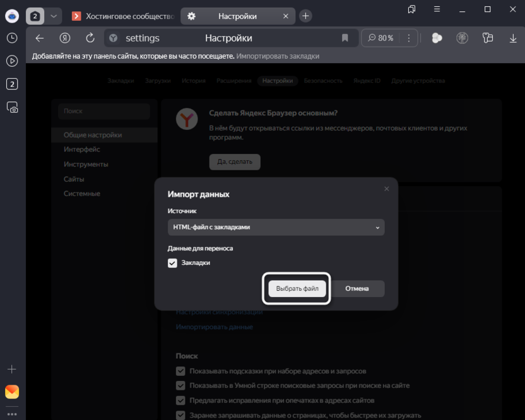The width and height of the screenshot is (525, 420).
Task: Select Общие настройки in settings sidebar
Action: (104, 135)
